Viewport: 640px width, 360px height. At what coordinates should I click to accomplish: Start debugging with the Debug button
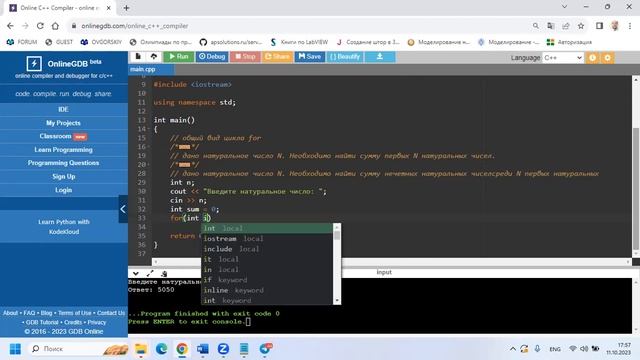212,57
